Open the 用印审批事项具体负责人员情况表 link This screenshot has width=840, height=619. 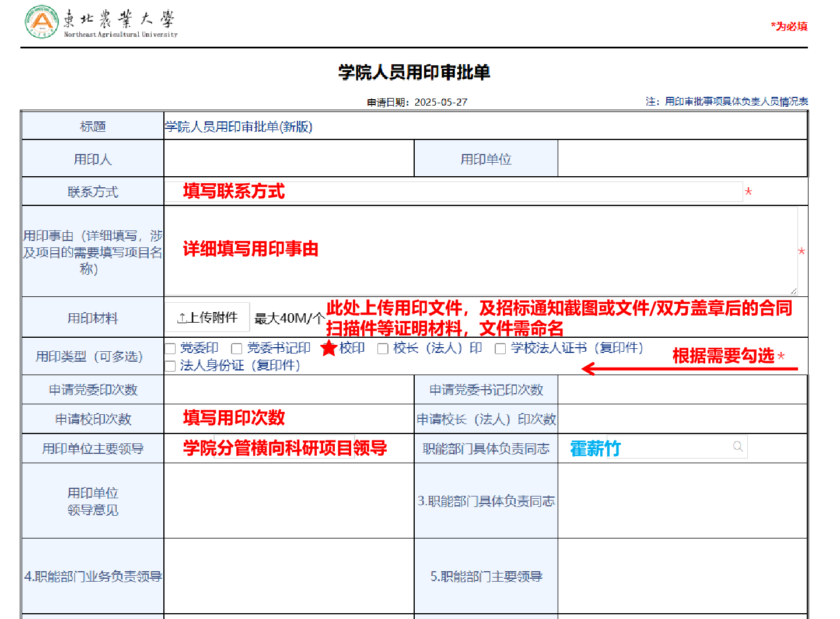(x=736, y=102)
